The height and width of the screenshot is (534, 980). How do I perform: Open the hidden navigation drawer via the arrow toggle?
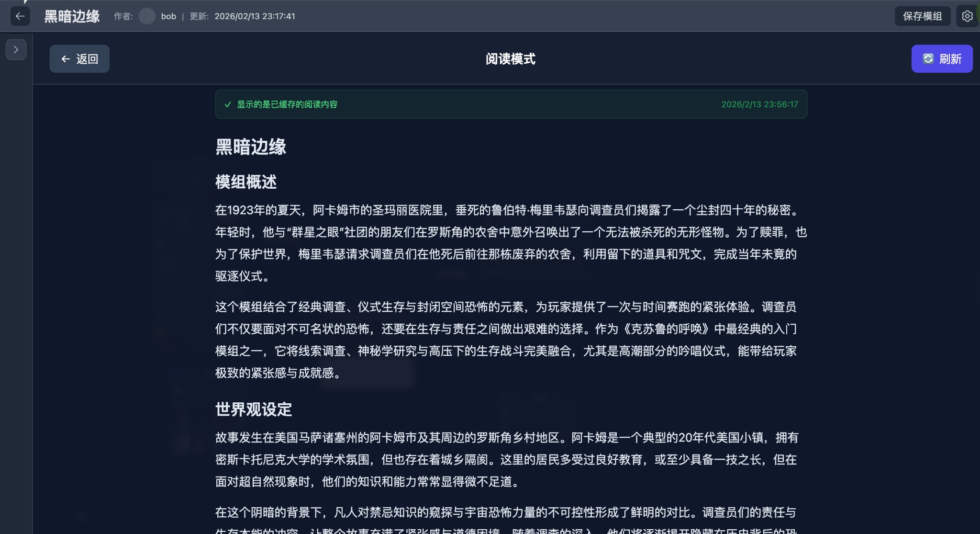[x=16, y=49]
